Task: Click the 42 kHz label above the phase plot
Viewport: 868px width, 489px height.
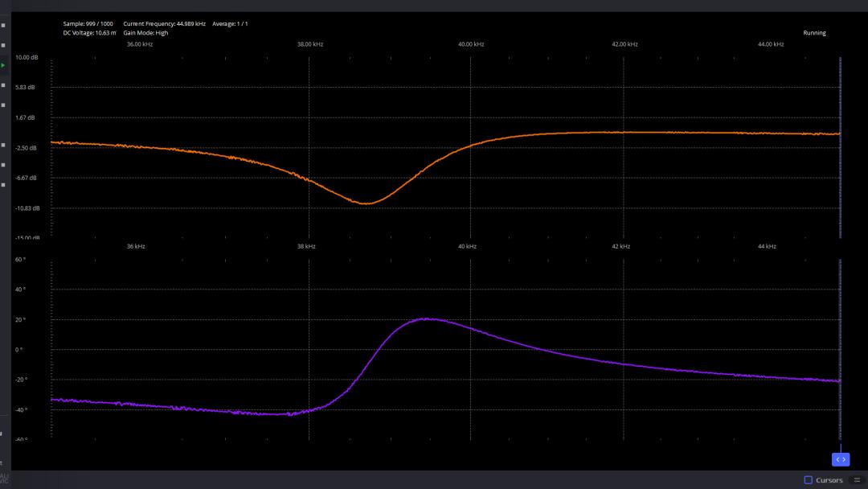Action: (620, 246)
